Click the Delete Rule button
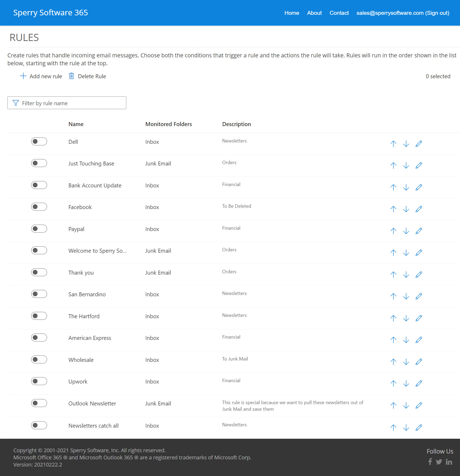 pyautogui.click(x=87, y=76)
